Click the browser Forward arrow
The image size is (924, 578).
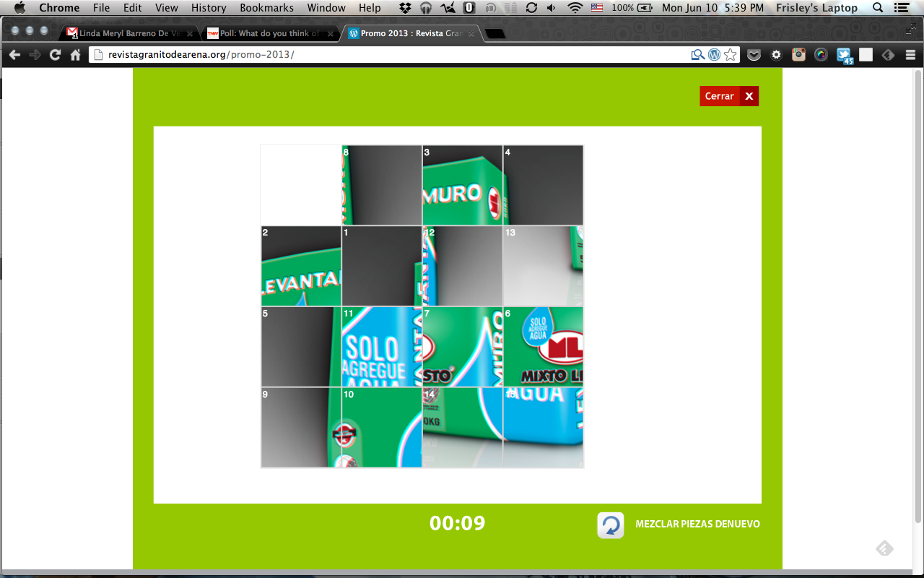click(x=35, y=55)
